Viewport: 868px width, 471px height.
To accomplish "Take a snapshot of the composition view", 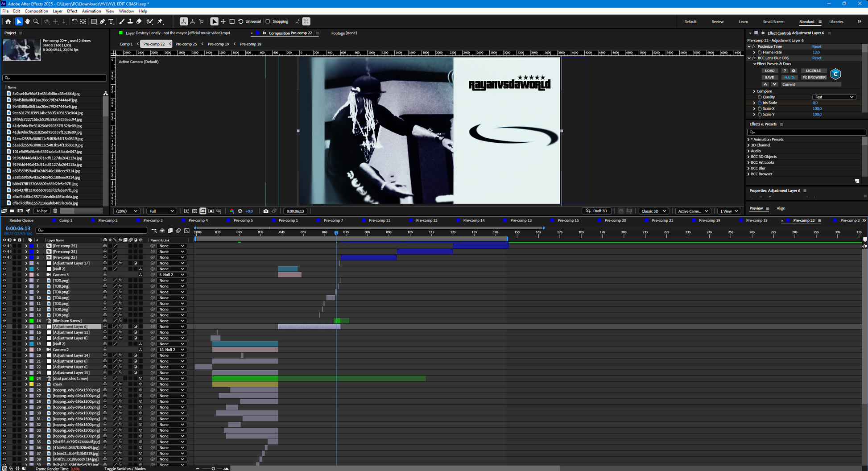I will pyautogui.click(x=266, y=211).
